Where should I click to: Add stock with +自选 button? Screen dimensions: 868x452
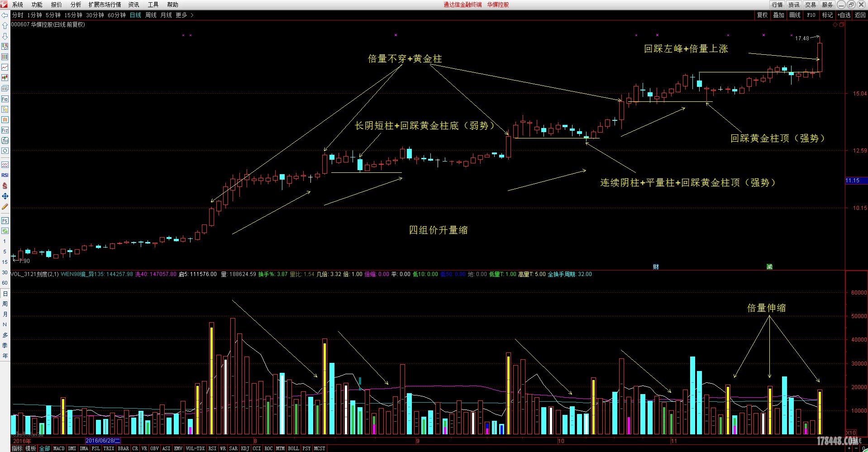click(844, 15)
